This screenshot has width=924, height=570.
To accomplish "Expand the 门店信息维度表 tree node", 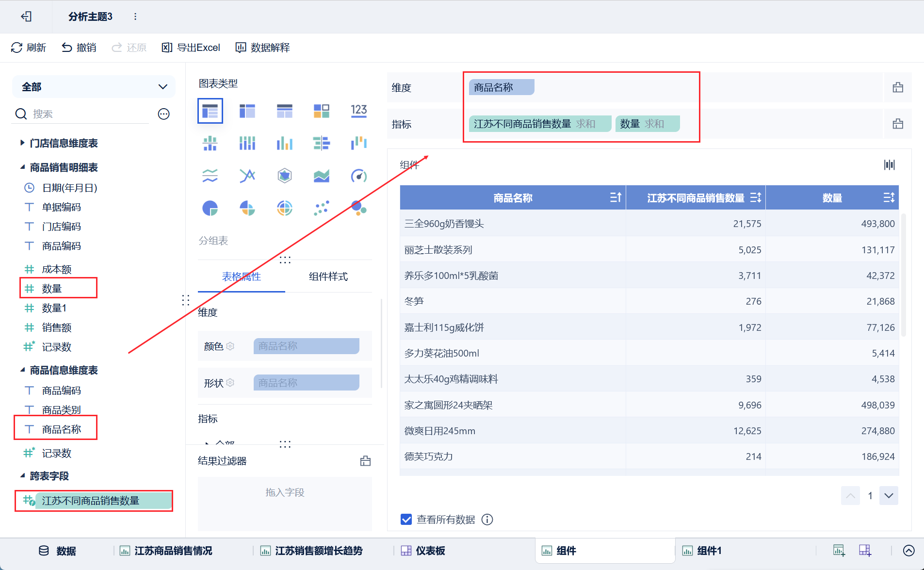I will 22,143.
